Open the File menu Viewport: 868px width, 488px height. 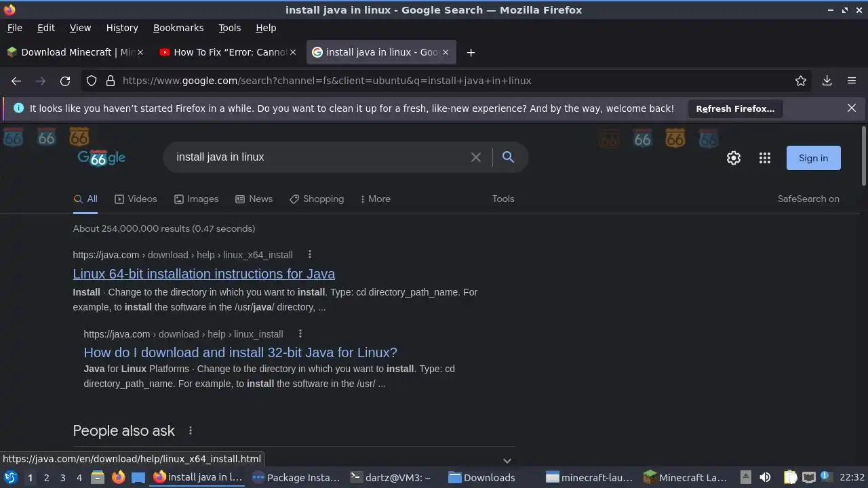[14, 28]
